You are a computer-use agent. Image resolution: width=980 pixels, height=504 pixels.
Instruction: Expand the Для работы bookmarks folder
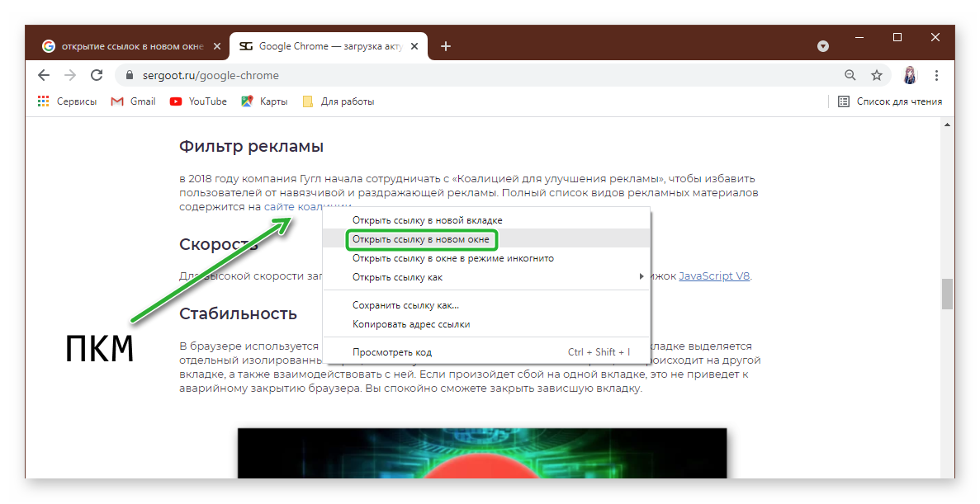(x=339, y=101)
